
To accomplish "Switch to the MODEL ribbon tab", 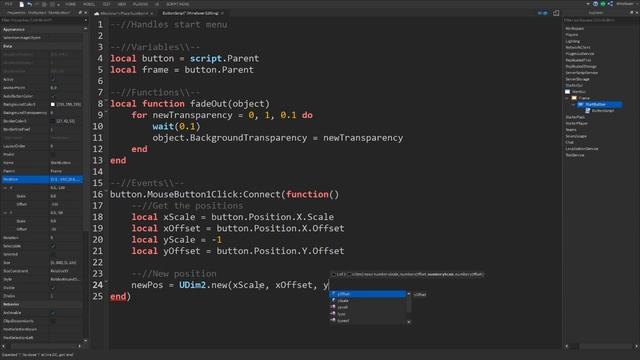I will 89,4.
